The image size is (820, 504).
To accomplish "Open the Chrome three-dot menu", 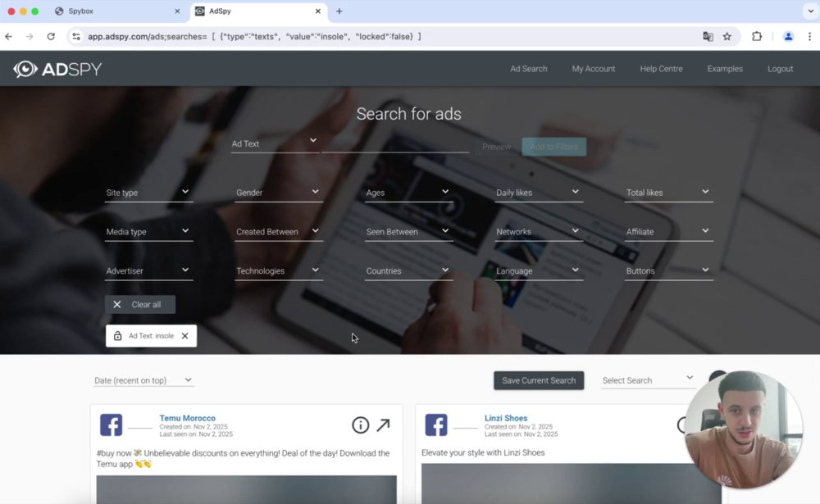I will coord(809,37).
